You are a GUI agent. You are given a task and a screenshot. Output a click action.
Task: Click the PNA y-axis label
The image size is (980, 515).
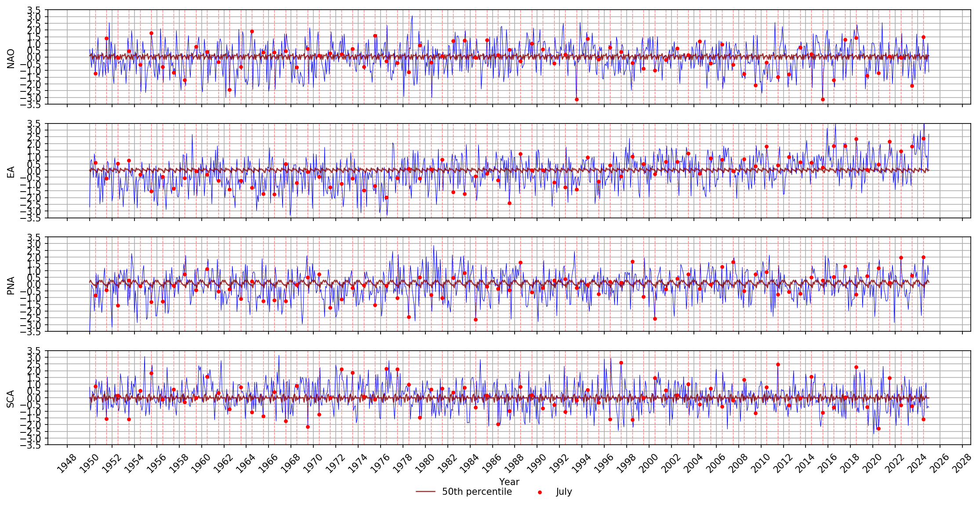[11, 285]
